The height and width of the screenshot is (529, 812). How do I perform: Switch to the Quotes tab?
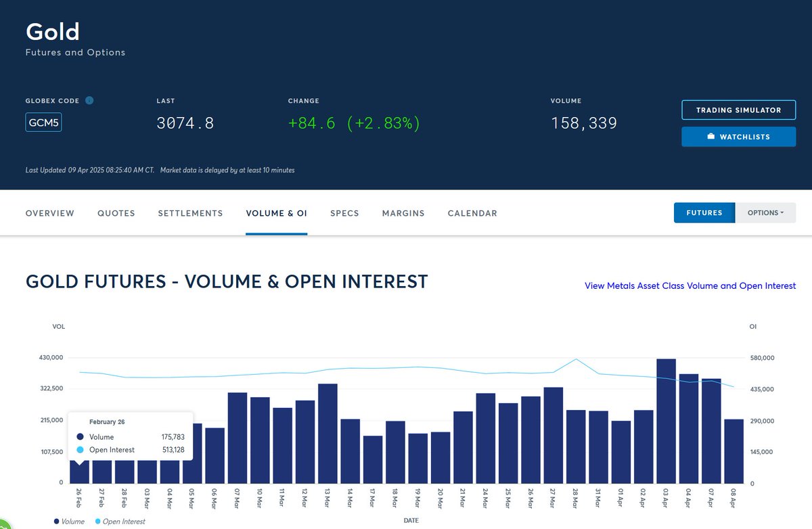116,213
